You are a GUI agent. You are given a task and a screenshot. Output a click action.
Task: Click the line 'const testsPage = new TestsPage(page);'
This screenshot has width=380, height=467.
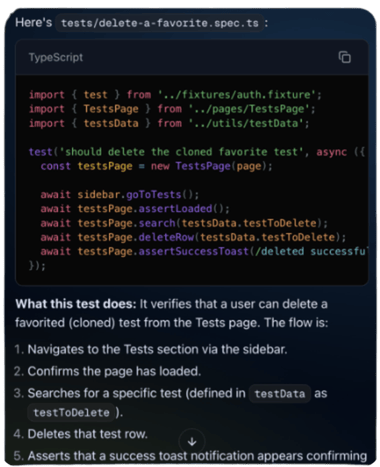[156, 166]
